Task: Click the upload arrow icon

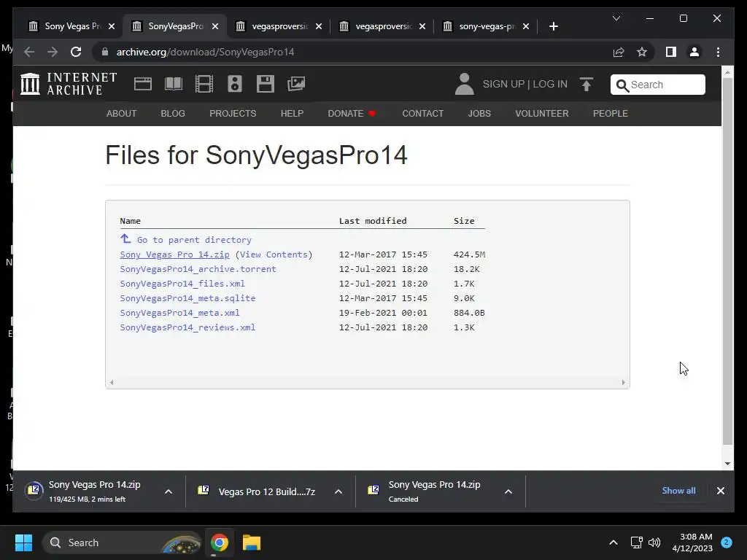Action: click(x=587, y=85)
